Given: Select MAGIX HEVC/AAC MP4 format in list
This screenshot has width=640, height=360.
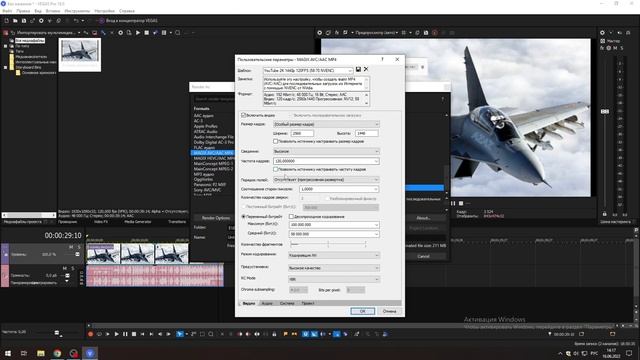Looking at the screenshot, I should coord(213,158).
